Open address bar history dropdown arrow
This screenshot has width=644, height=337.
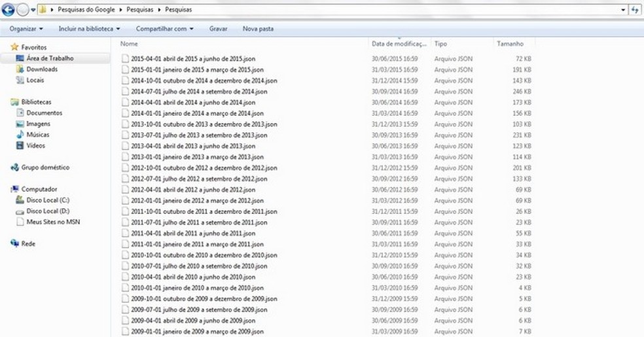[x=623, y=9]
